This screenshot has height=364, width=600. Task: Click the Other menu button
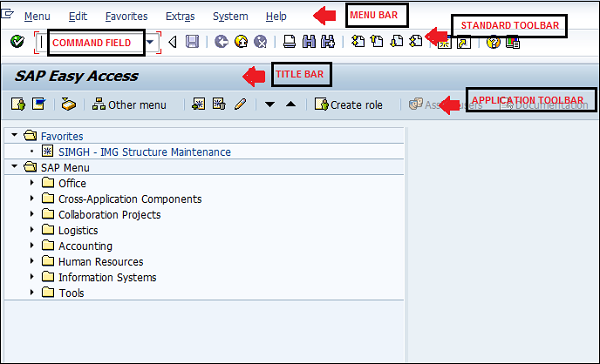pyautogui.click(x=129, y=104)
